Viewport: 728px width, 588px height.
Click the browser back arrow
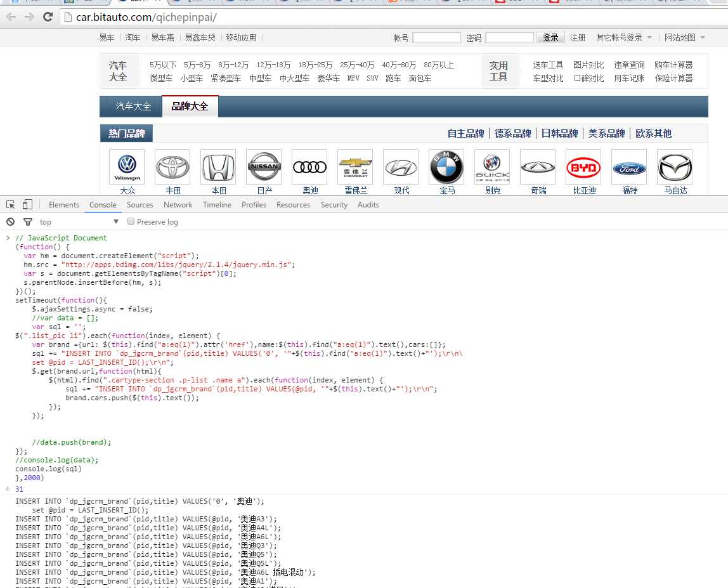pos(11,17)
